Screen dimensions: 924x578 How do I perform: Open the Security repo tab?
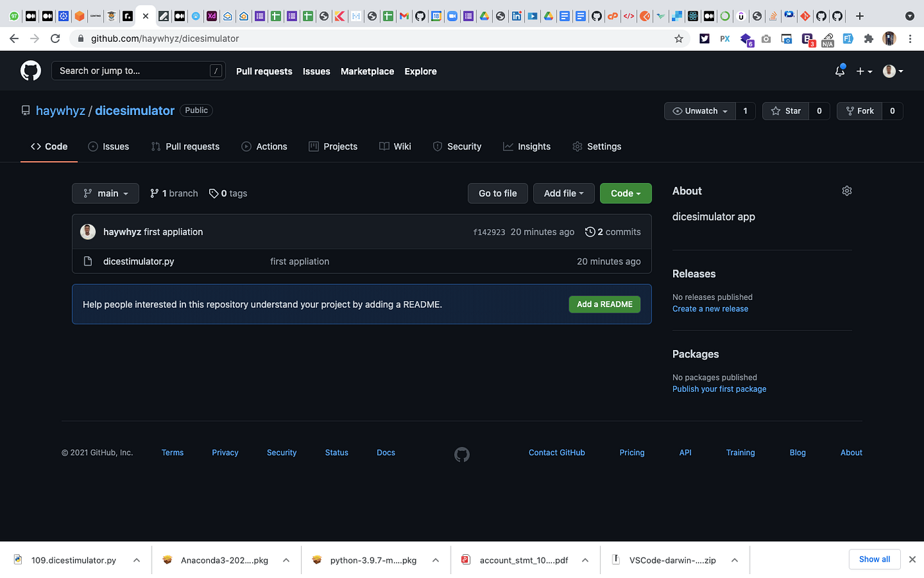coord(457,147)
